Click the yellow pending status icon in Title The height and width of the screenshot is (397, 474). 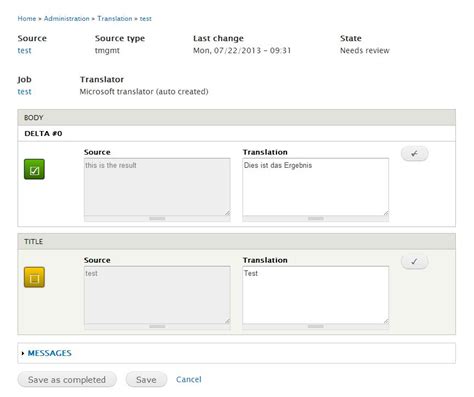34,277
